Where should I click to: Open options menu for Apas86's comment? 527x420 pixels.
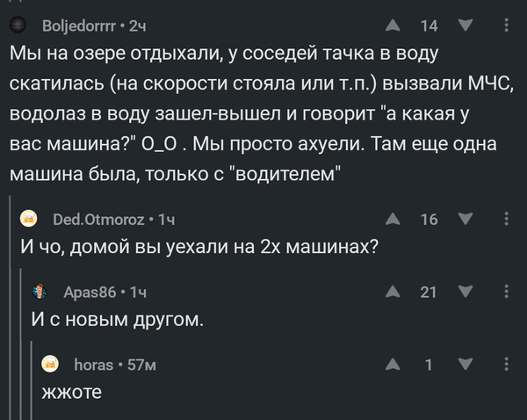507,293
